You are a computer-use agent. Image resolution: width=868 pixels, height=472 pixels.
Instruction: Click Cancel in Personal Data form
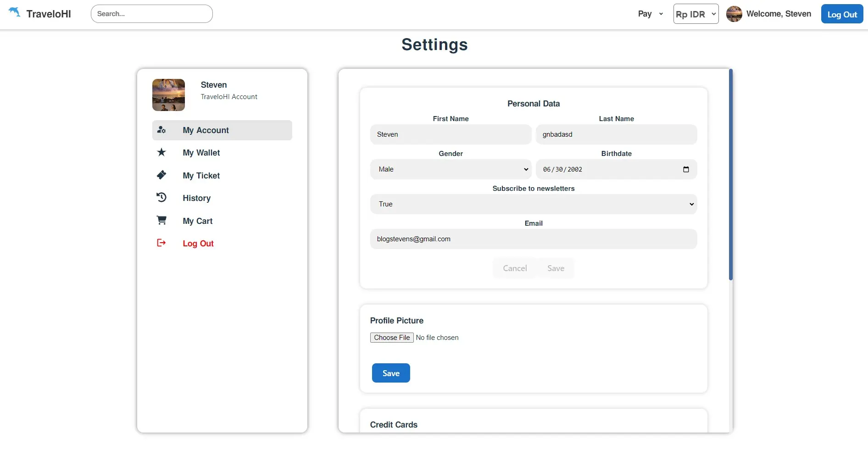(515, 268)
